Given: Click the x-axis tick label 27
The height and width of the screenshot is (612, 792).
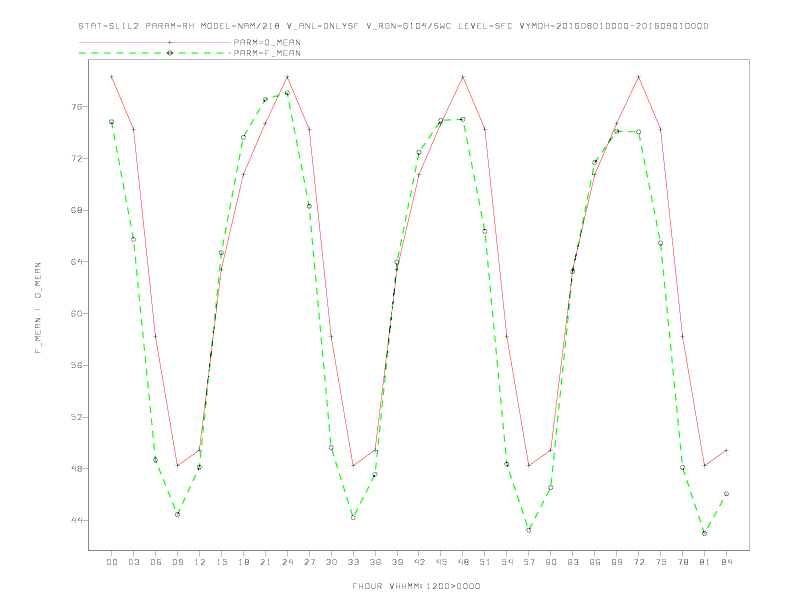Looking at the screenshot, I should click(x=309, y=562).
